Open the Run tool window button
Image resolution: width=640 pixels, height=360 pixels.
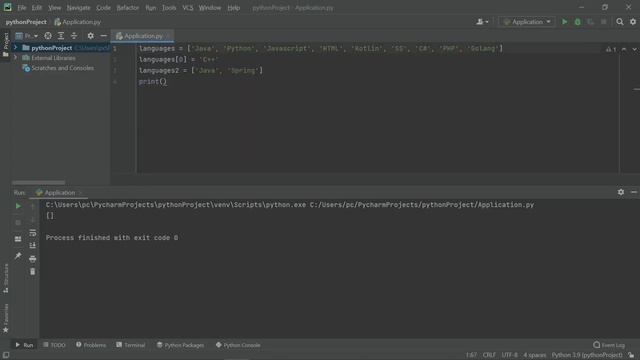24,345
